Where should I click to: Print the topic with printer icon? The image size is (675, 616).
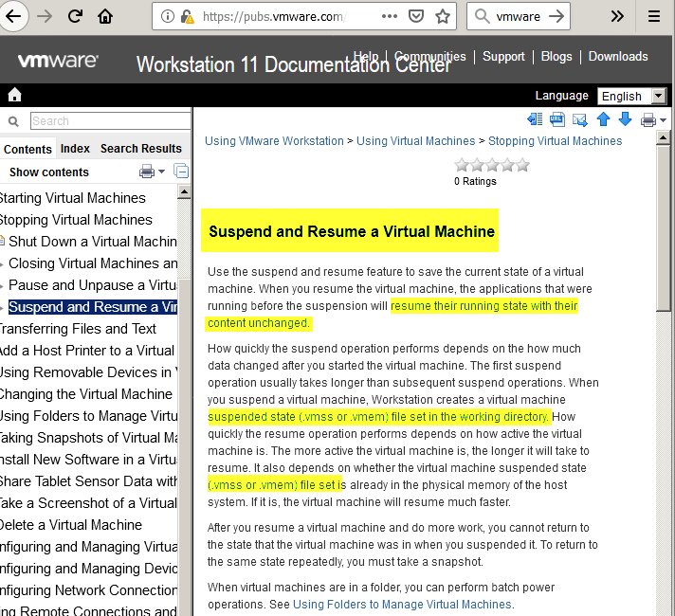click(x=648, y=119)
